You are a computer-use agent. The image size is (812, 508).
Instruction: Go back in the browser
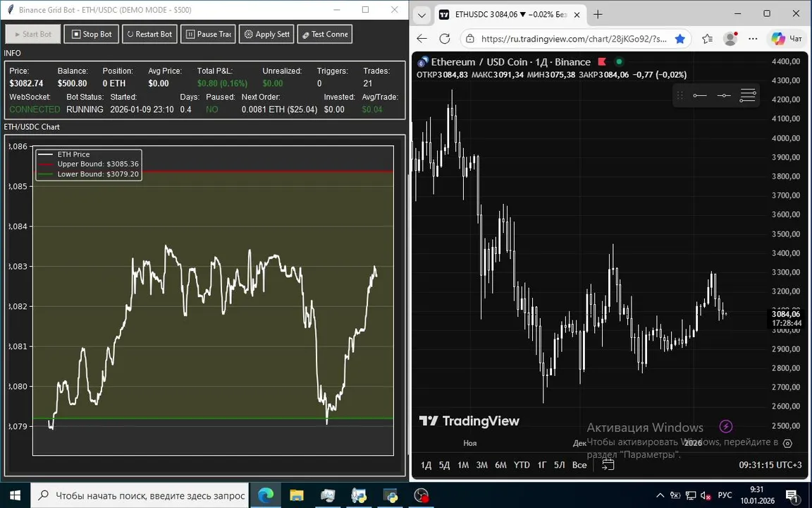pyautogui.click(x=422, y=39)
